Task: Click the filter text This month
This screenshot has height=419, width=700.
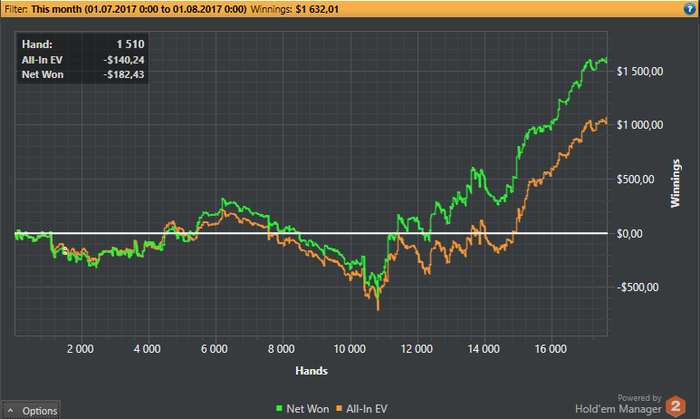Action: tap(57, 9)
